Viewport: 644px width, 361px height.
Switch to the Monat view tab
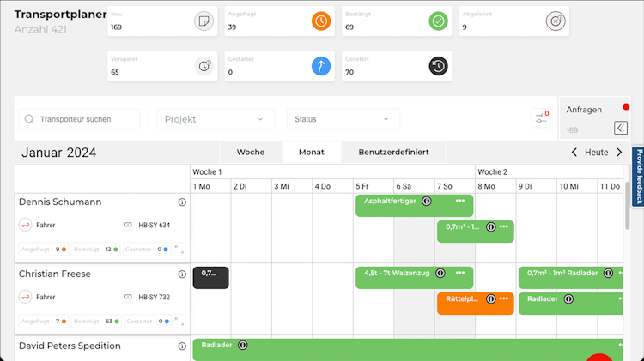312,152
